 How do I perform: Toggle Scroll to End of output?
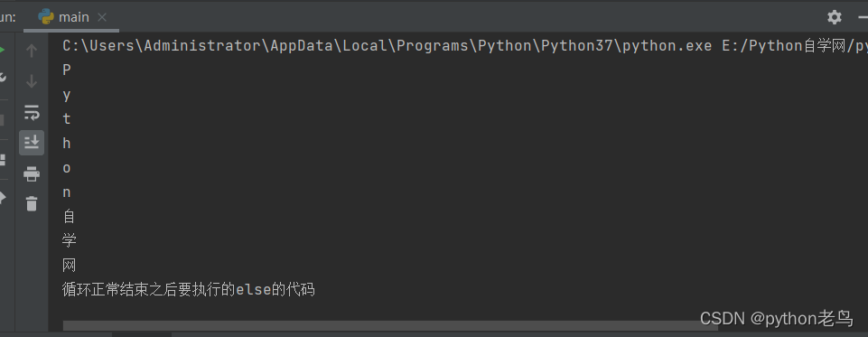(x=32, y=143)
